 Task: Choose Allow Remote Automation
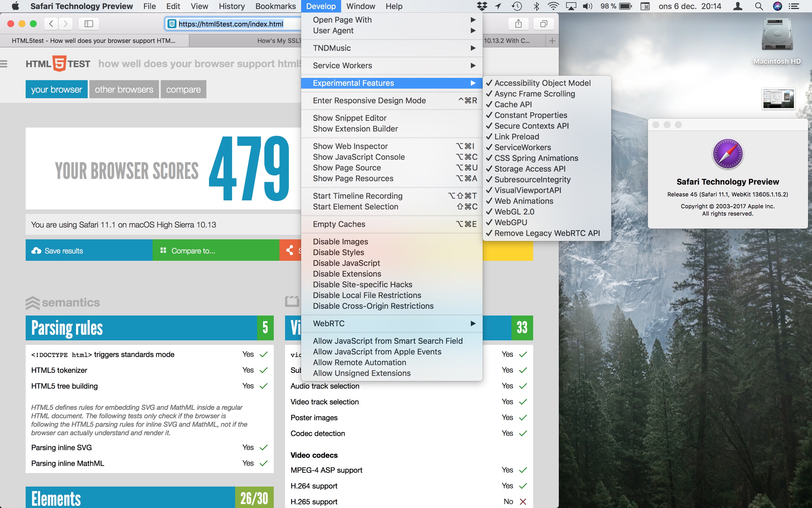(392, 363)
